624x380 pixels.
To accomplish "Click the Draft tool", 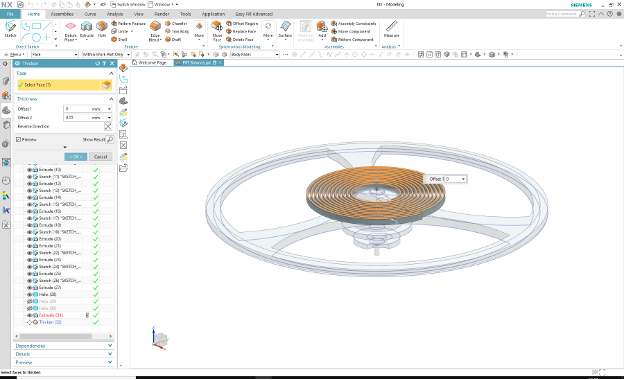I will [173, 39].
